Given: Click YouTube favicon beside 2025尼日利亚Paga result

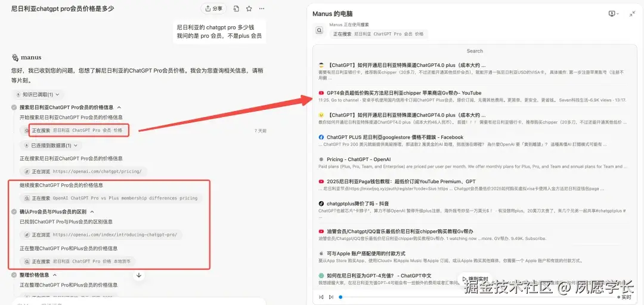Looking at the screenshot, I should click(321, 181).
